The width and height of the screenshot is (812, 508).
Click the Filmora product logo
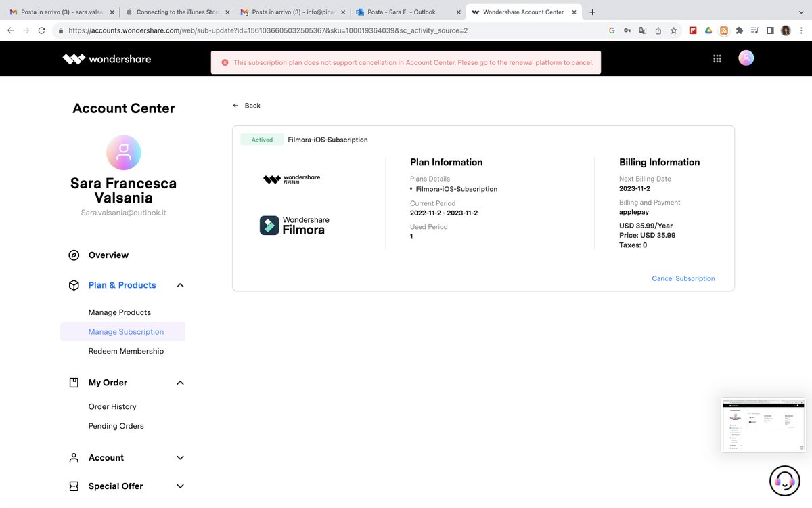295,226
